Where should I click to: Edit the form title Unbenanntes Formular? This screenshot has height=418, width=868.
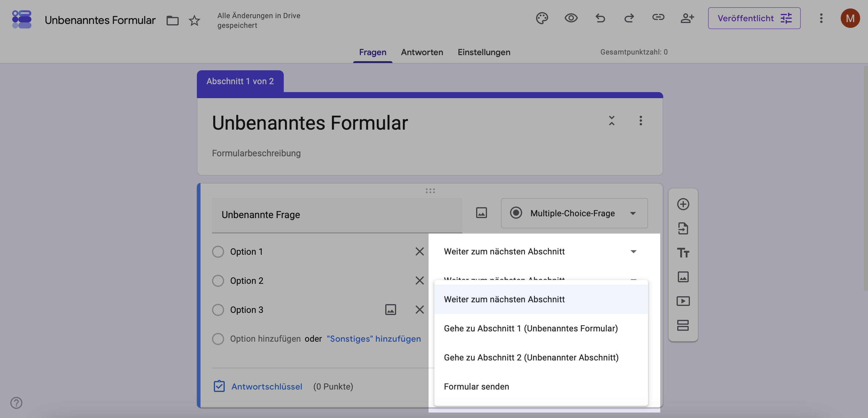click(x=310, y=123)
